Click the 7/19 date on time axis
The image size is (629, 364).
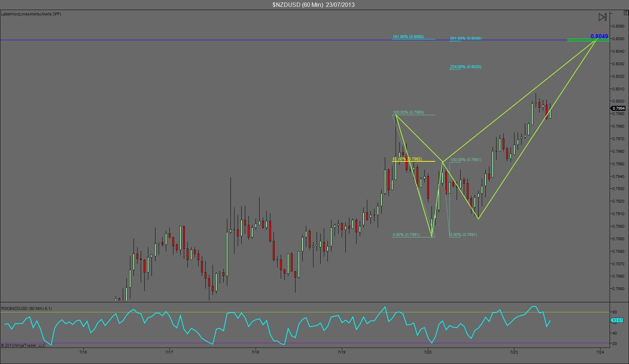coord(341,352)
